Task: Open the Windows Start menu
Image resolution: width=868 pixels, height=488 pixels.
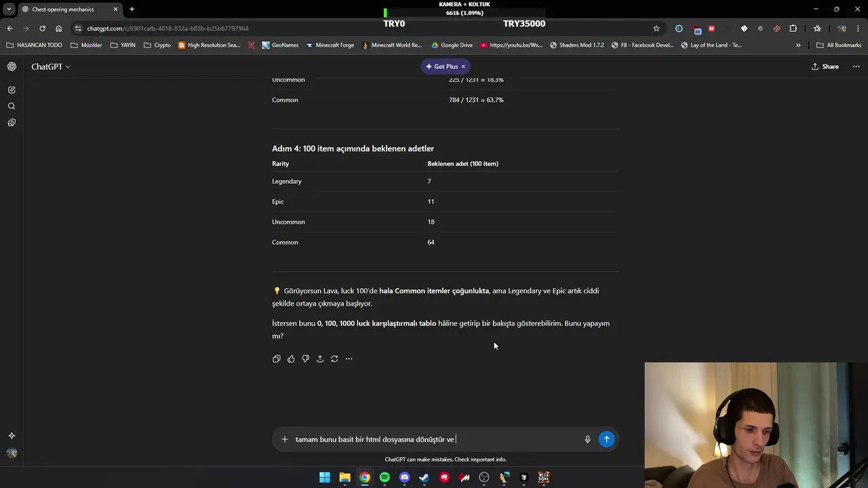Action: pyautogui.click(x=325, y=478)
